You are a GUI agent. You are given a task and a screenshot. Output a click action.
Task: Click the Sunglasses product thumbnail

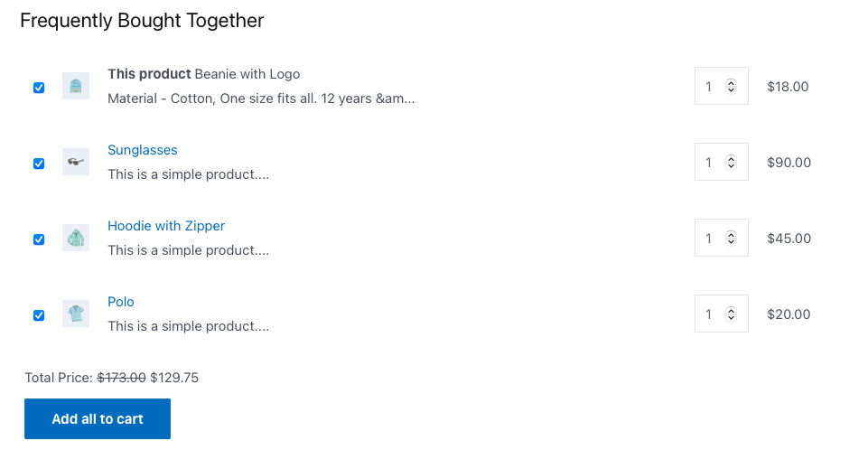(x=76, y=162)
